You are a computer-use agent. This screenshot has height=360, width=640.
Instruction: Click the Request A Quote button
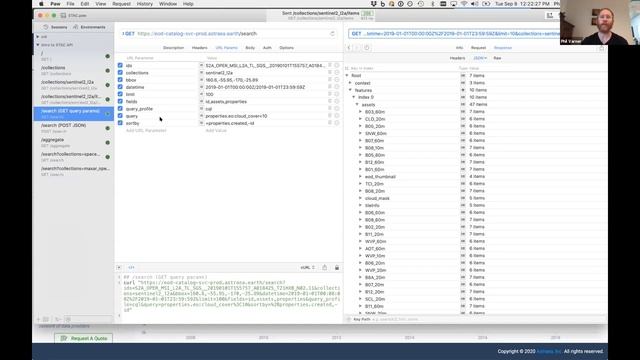click(84, 338)
